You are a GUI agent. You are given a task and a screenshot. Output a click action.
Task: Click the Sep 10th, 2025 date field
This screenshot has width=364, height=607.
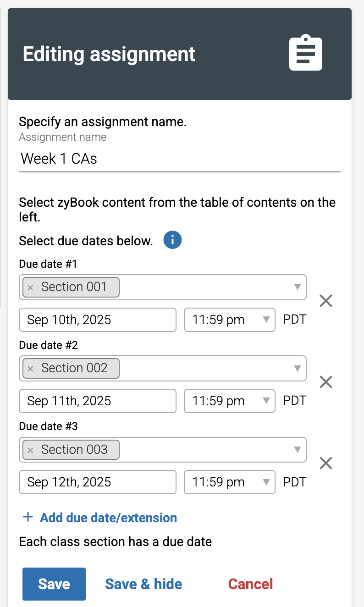point(98,320)
